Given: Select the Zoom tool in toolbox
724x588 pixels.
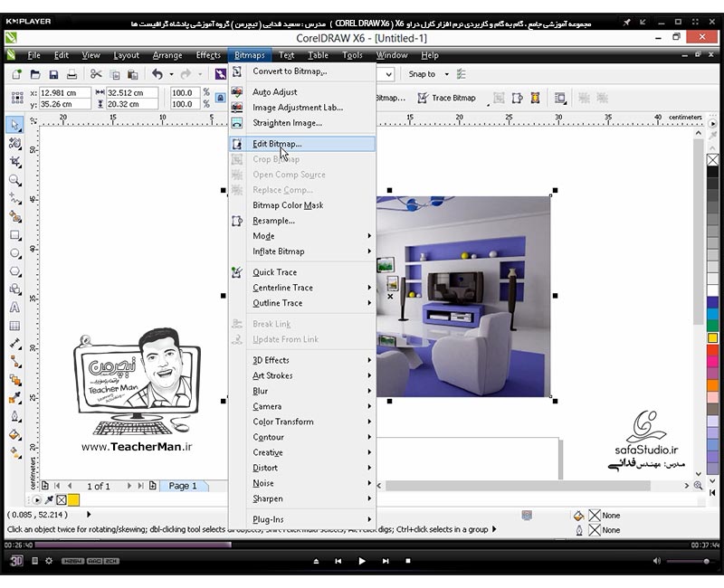Looking at the screenshot, I should 14,180.
